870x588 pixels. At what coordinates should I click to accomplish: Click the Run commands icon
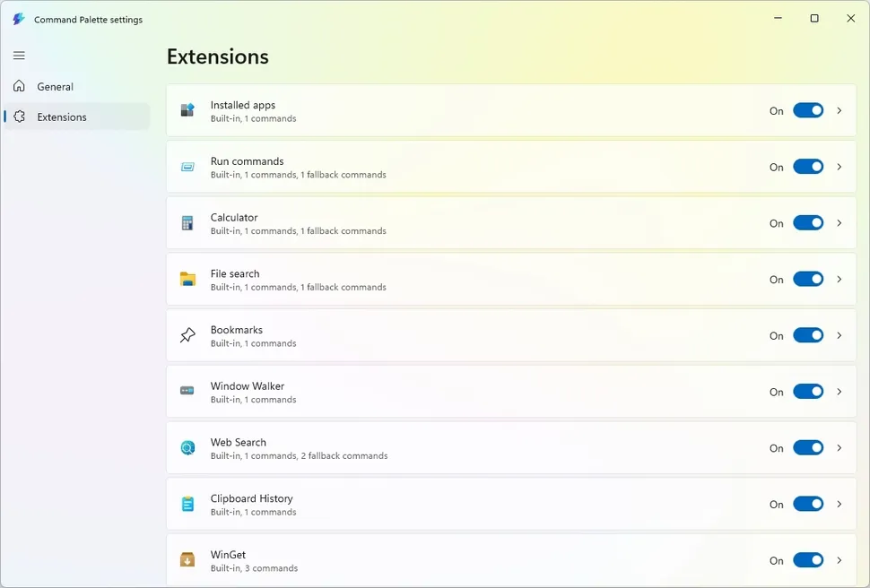[187, 167]
